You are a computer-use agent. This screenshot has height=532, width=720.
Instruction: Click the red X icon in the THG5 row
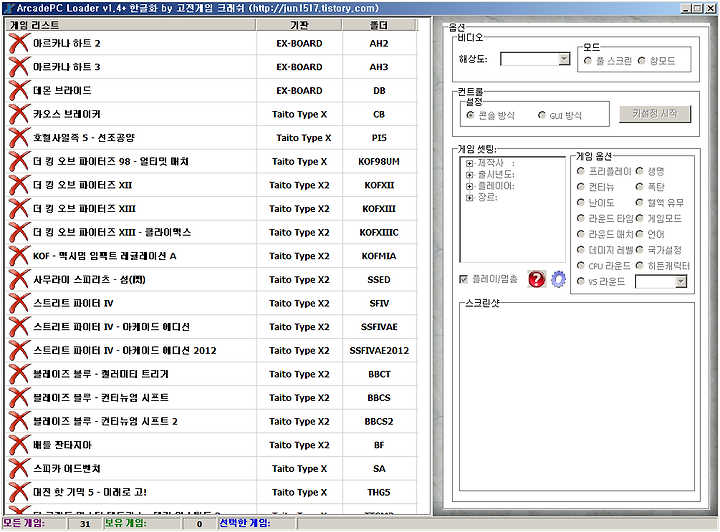(19, 493)
